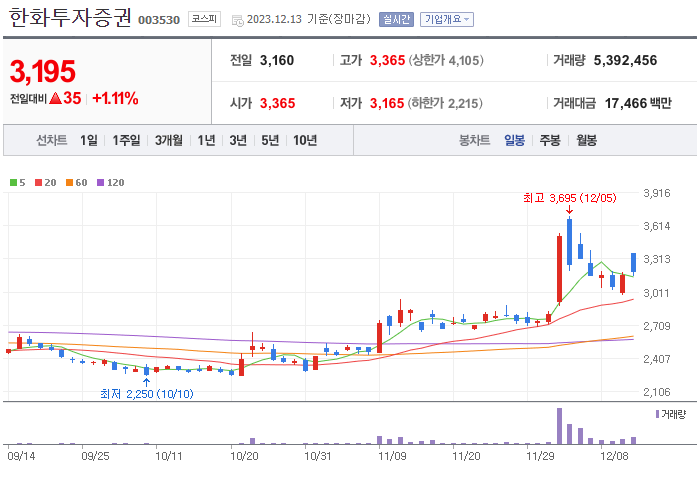Select the 1일 line chart tab
This screenshot has width=697, height=481.
point(88,140)
